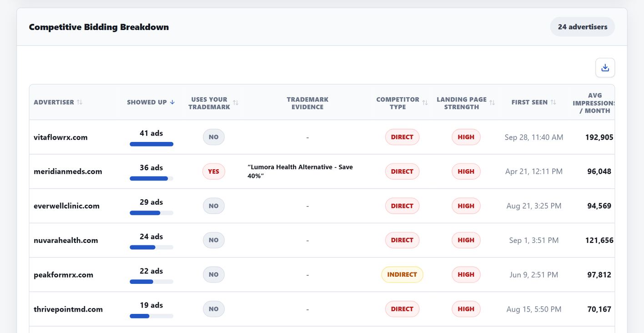Click HIGH badge for peakformrx.com
The width and height of the screenshot is (644, 333).
(x=466, y=274)
